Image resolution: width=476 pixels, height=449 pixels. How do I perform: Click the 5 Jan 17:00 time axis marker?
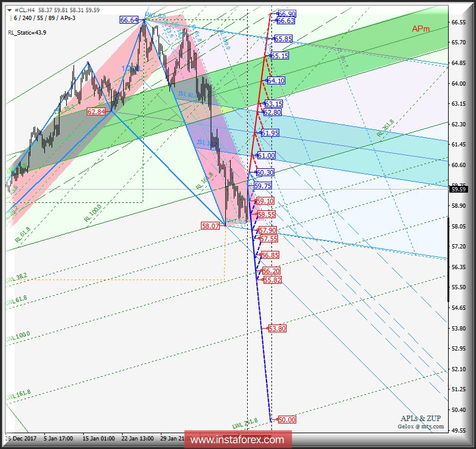click(58, 439)
